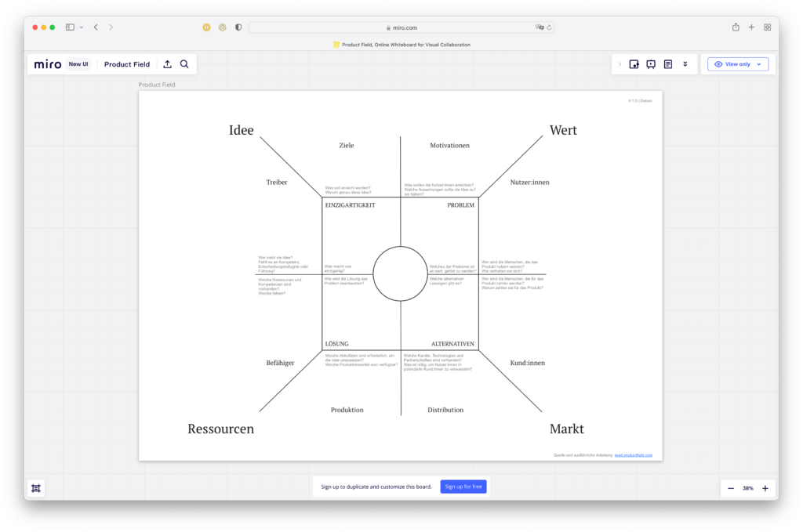The width and height of the screenshot is (803, 532).
Task: Open the board export options via the upload icon
Action: 167,64
